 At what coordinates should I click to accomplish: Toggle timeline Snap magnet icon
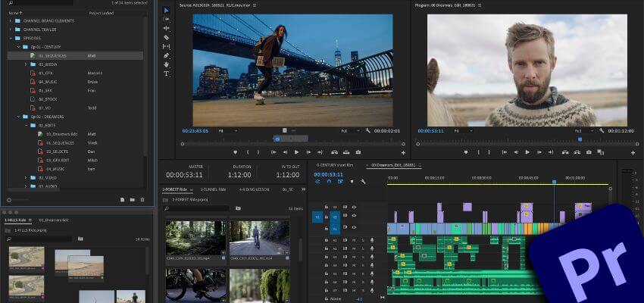(329, 182)
